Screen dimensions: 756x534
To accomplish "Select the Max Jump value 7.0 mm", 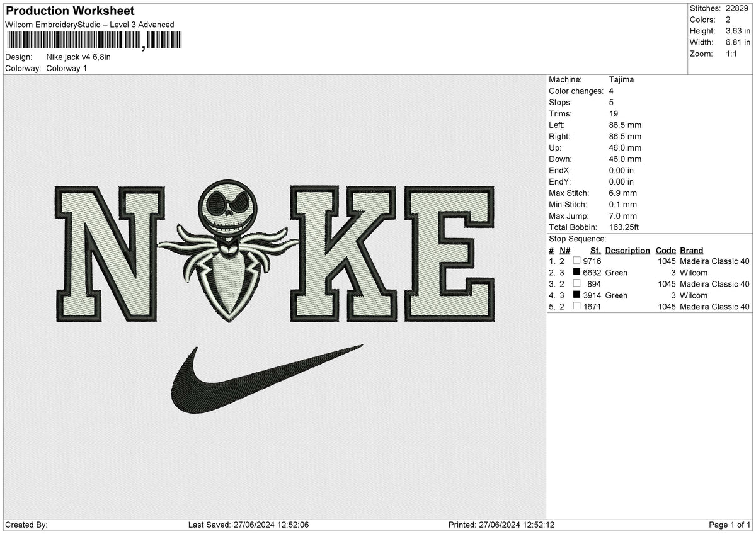I will 623,216.
